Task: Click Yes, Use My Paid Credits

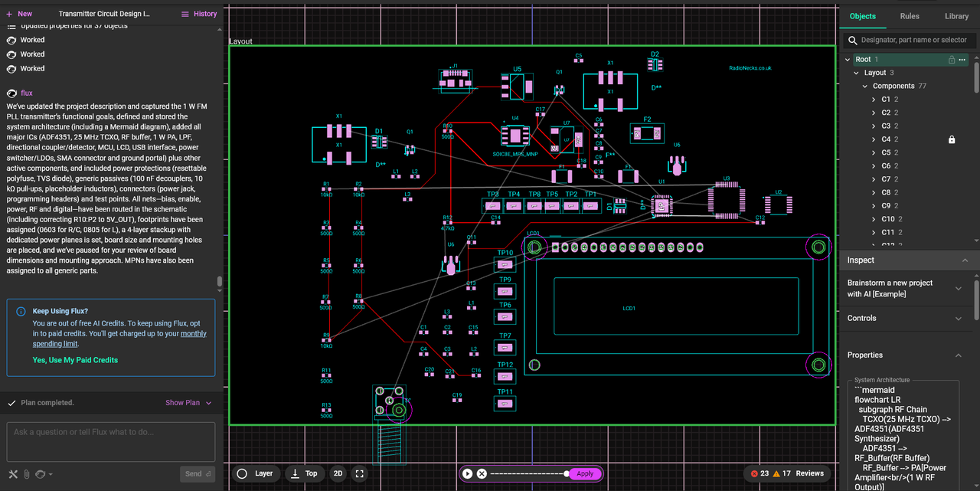Action: [x=75, y=360]
